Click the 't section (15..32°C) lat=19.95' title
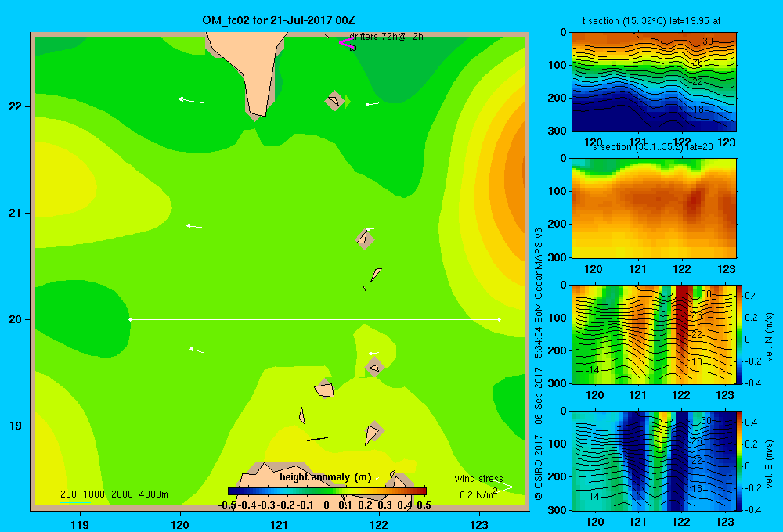This screenshot has height=532, width=783. (651, 21)
